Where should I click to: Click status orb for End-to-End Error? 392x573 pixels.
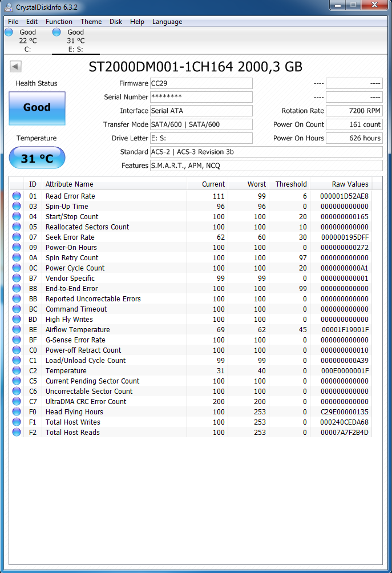pos(17,288)
